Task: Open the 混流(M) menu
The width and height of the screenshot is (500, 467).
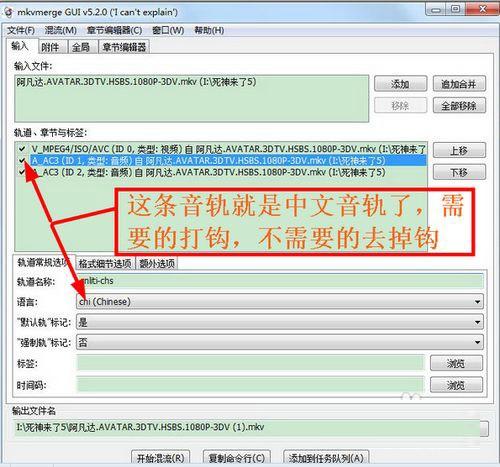Action: click(61, 31)
